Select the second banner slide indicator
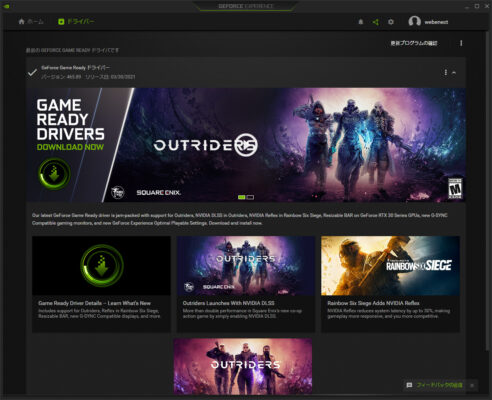 coord(250,197)
